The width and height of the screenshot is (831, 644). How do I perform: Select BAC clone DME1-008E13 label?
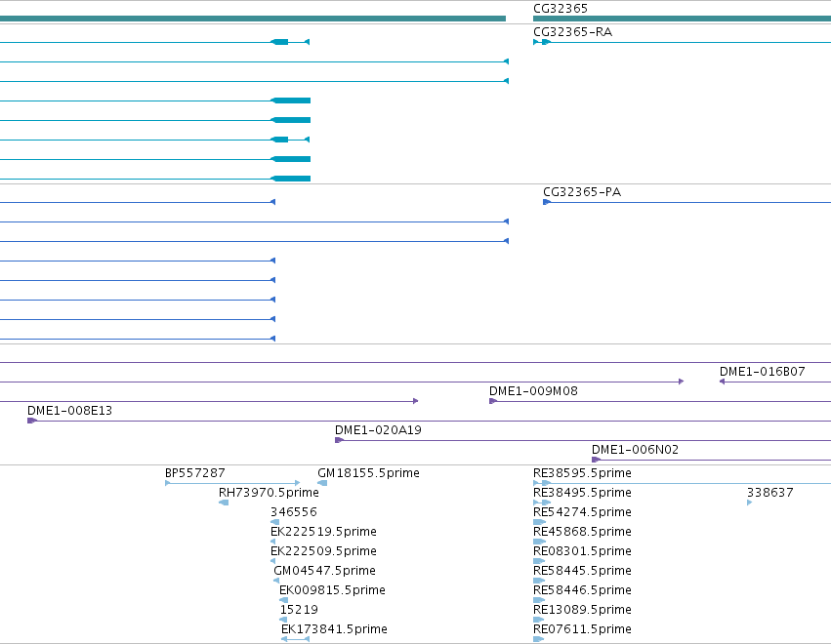[70, 411]
